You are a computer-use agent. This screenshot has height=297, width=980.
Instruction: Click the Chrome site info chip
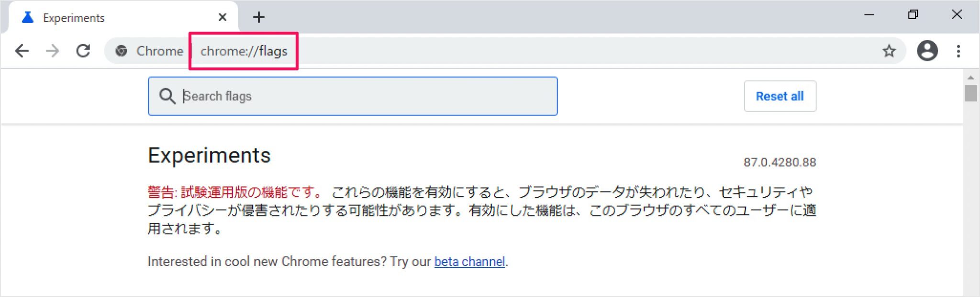pyautogui.click(x=149, y=51)
